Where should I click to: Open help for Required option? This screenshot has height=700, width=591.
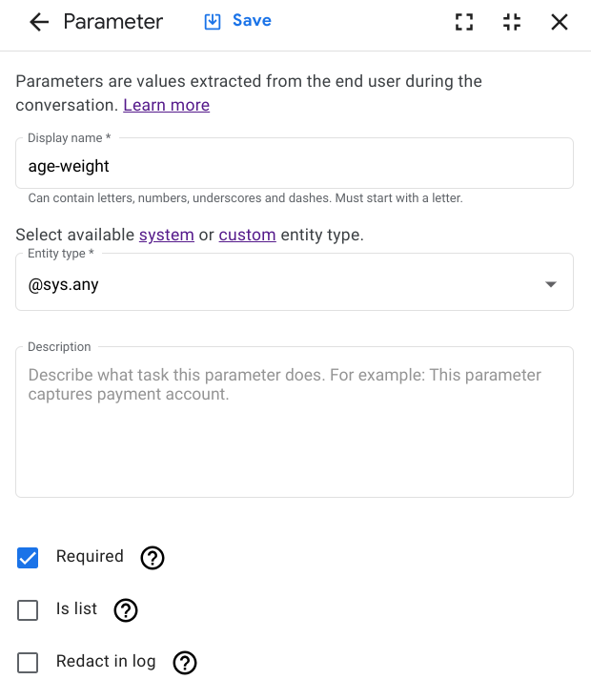tap(153, 558)
